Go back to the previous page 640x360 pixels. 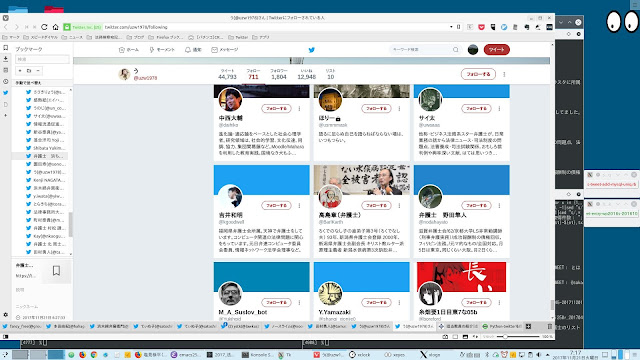tap(6, 27)
